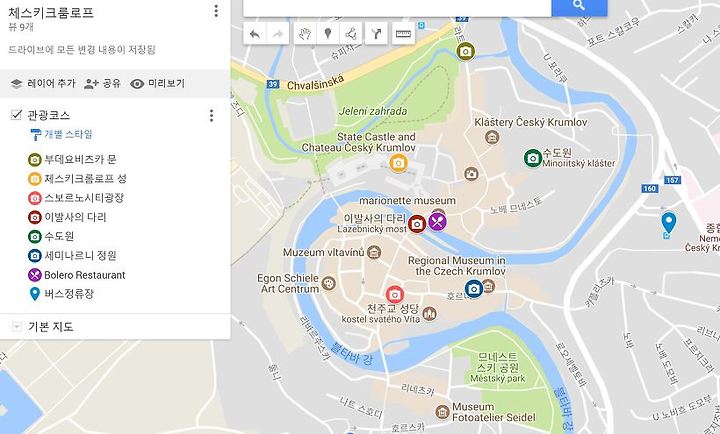Click the Klášter Český Krumlov museum icon
The height and width of the screenshot is (434, 720).
(x=492, y=137)
